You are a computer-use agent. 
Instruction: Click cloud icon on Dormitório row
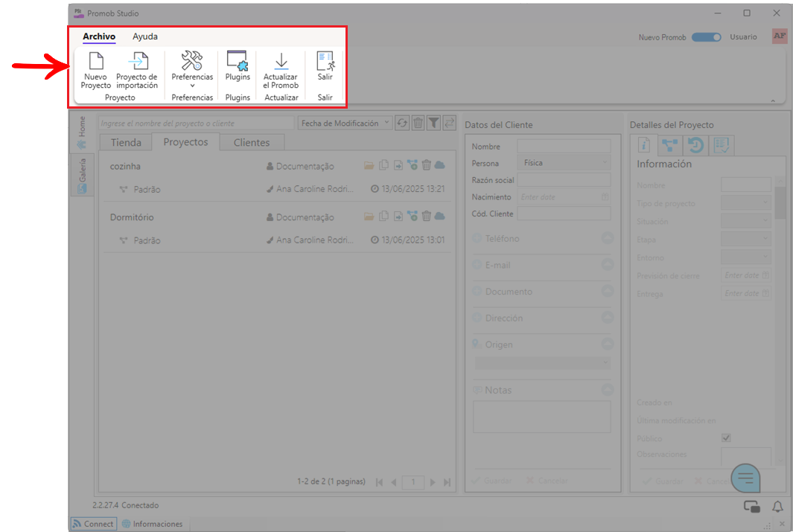click(x=440, y=217)
